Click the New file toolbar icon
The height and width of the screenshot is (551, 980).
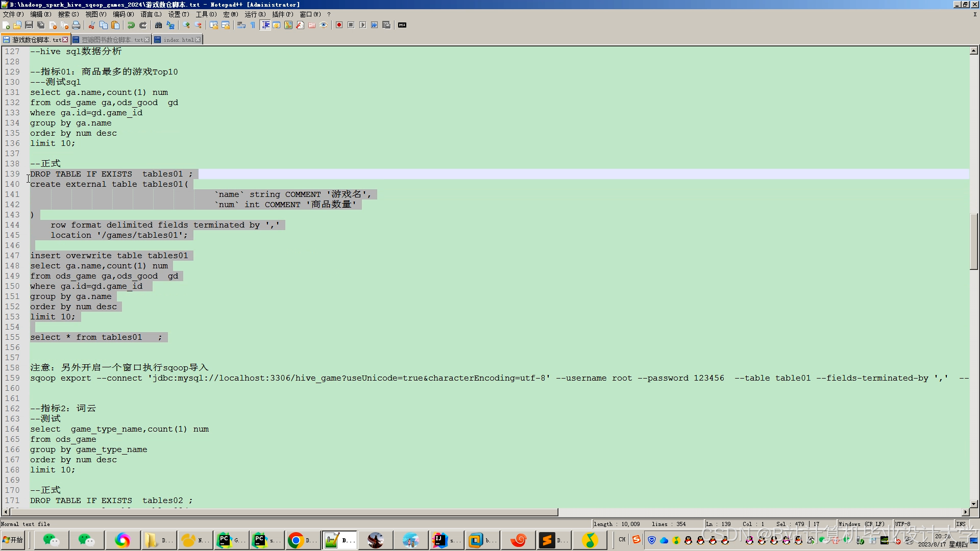click(x=6, y=25)
